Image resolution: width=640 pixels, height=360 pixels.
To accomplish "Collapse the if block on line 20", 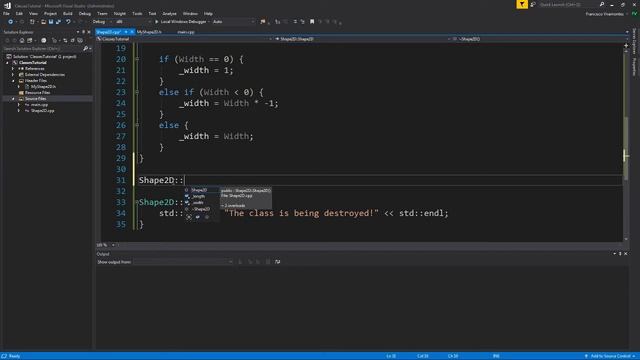I will coord(137,59).
